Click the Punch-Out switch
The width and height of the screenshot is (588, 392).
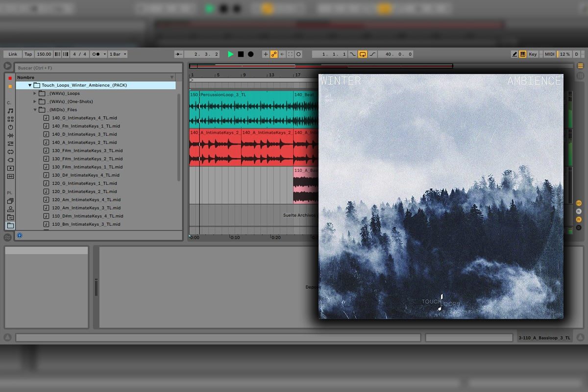372,54
